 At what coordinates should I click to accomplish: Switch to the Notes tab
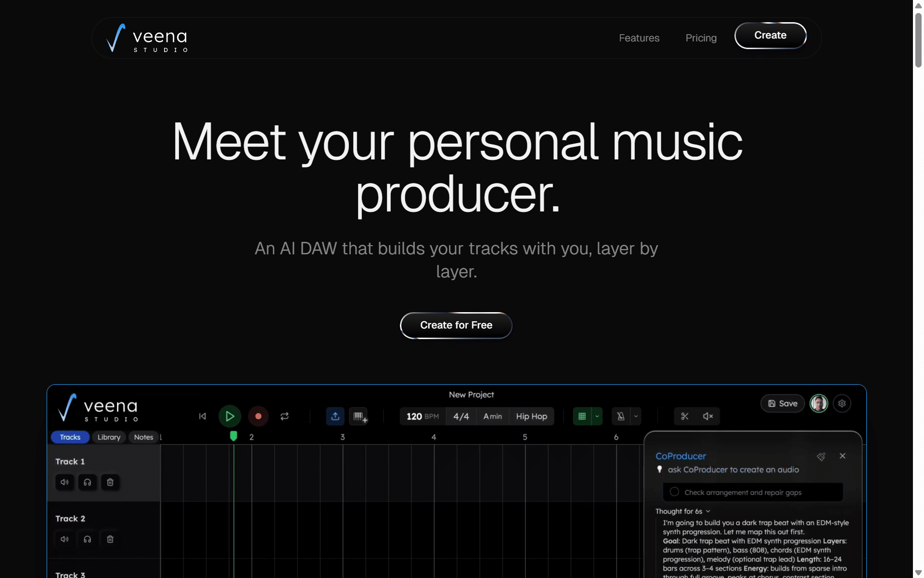[x=143, y=437]
